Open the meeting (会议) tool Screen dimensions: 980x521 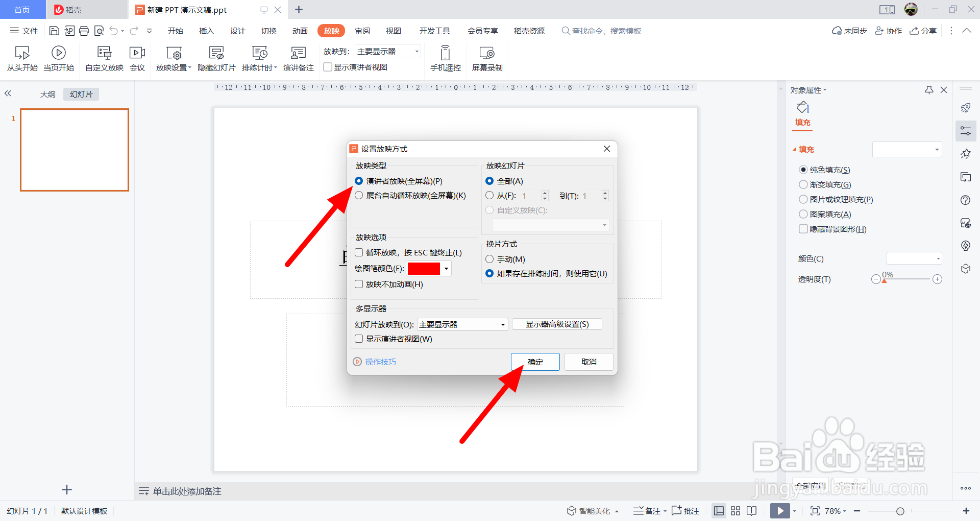137,59
